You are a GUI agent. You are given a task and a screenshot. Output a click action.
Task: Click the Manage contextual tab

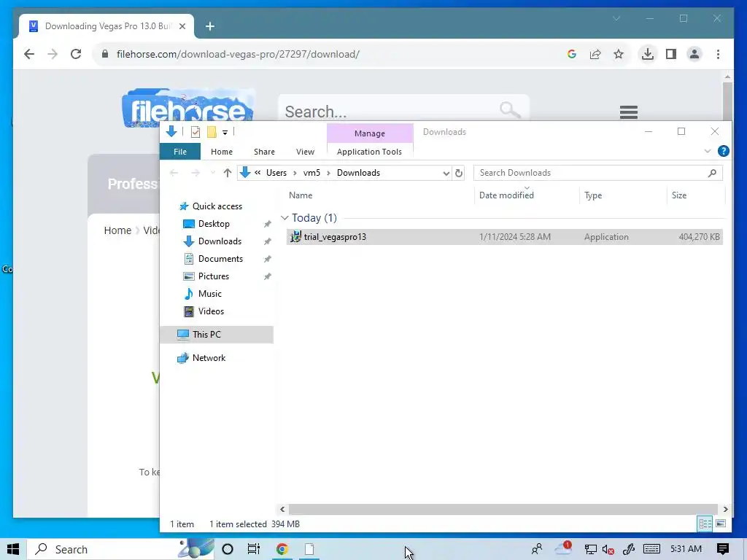(370, 133)
